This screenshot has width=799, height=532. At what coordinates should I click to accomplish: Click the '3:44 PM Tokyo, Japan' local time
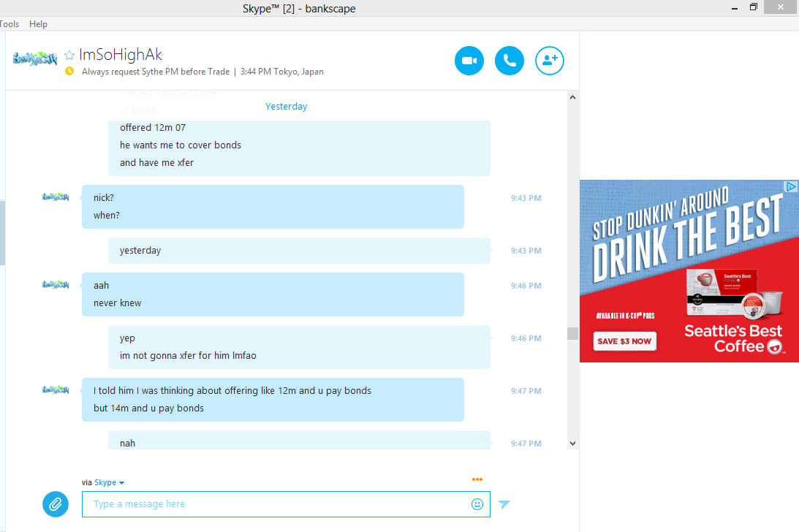click(281, 72)
